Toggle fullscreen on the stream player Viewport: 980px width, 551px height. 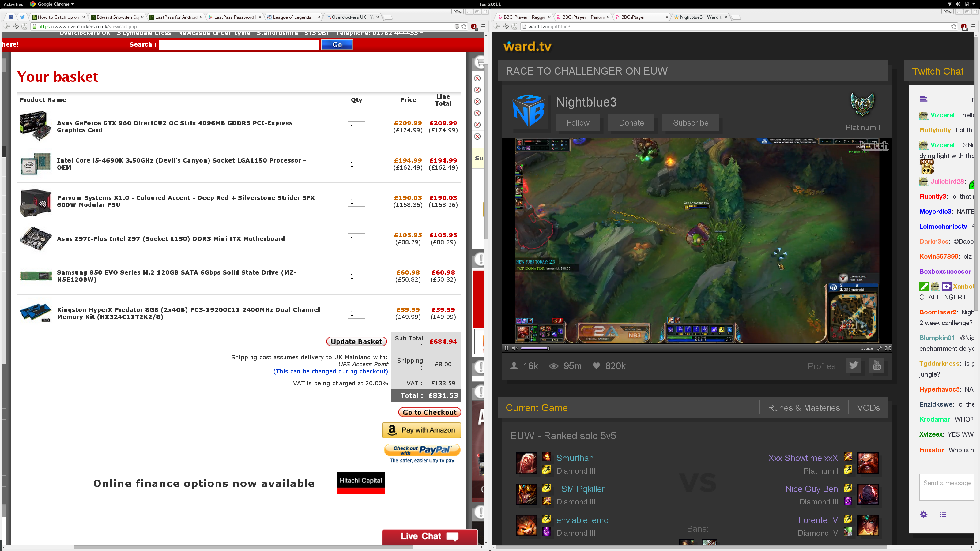pos(888,348)
